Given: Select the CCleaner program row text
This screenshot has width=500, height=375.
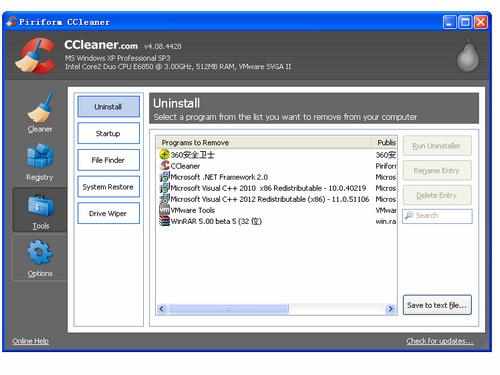Looking at the screenshot, I should pyautogui.click(x=185, y=166).
